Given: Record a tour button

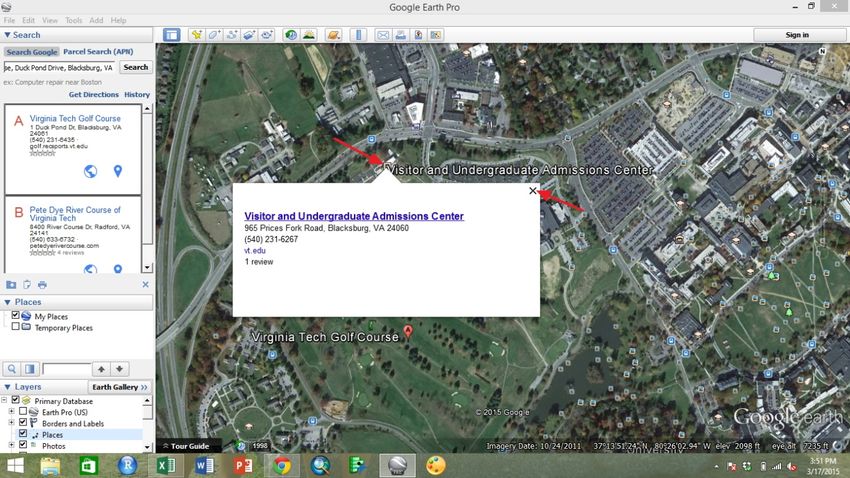Looking at the screenshot, I should pyautogui.click(x=267, y=35).
